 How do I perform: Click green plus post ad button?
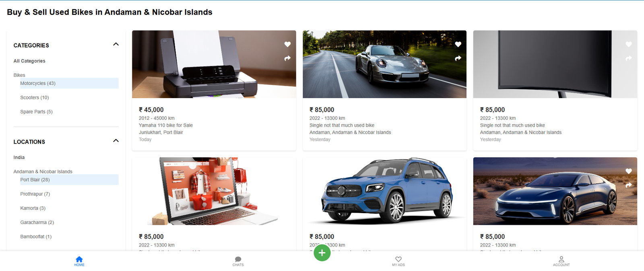coord(322,253)
